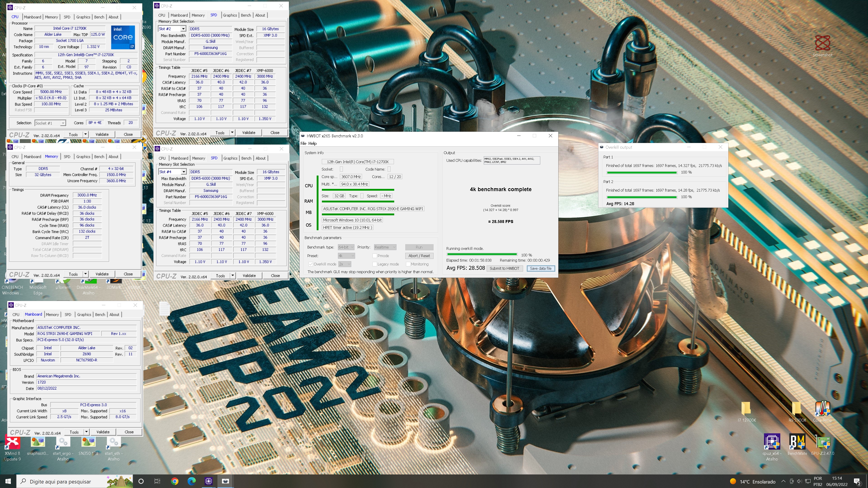Viewport: 868px width, 488px height.
Task: Launch CINEBENCH Windows desktop icon
Action: tap(12, 287)
